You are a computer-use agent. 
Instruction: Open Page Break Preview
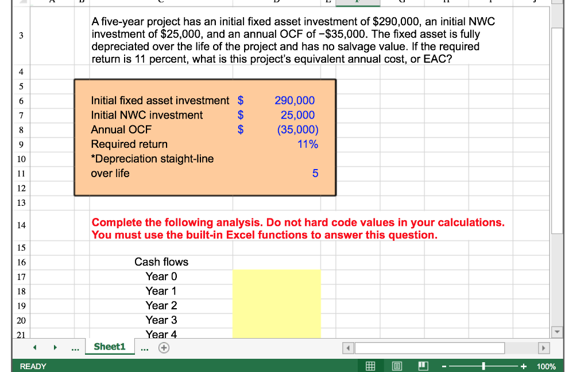424,366
